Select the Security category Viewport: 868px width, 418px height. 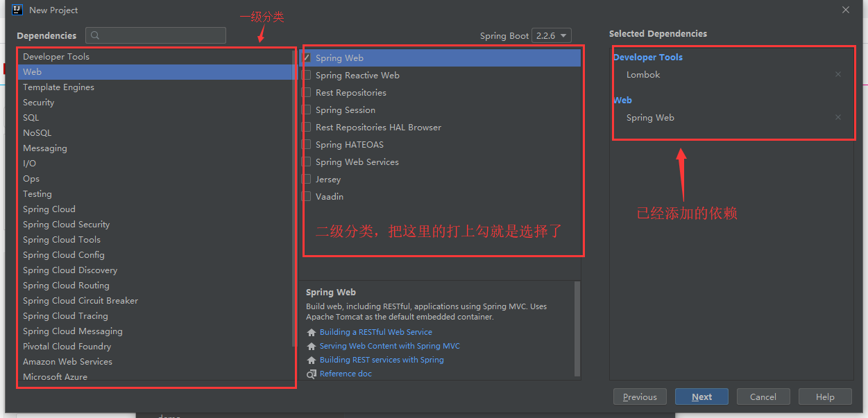click(155, 103)
